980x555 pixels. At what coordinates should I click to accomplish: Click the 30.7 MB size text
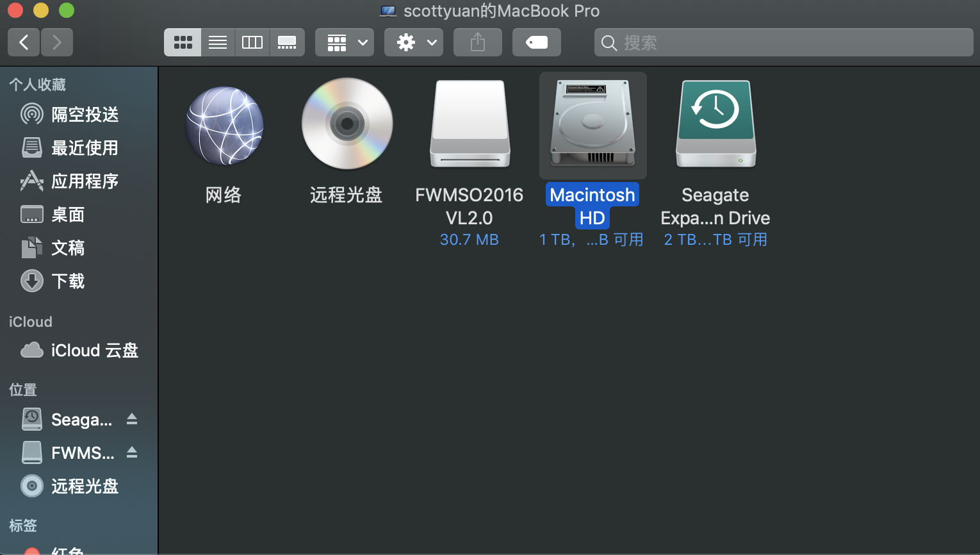(x=470, y=240)
